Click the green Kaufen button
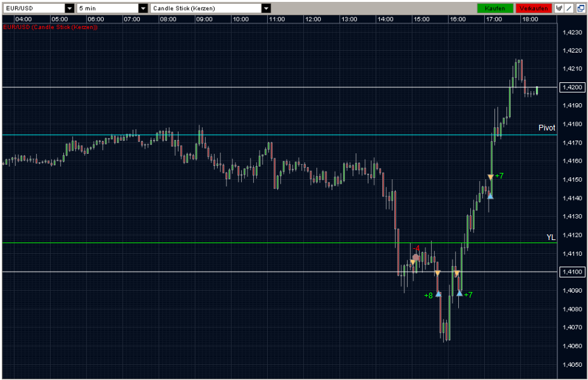The width and height of the screenshot is (588, 380). [494, 8]
